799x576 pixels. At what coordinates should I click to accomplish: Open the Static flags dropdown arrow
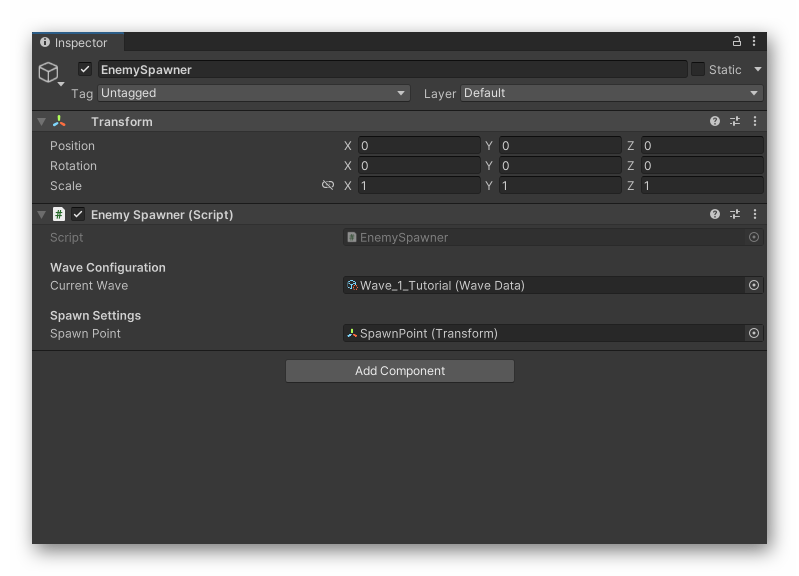[x=758, y=69]
